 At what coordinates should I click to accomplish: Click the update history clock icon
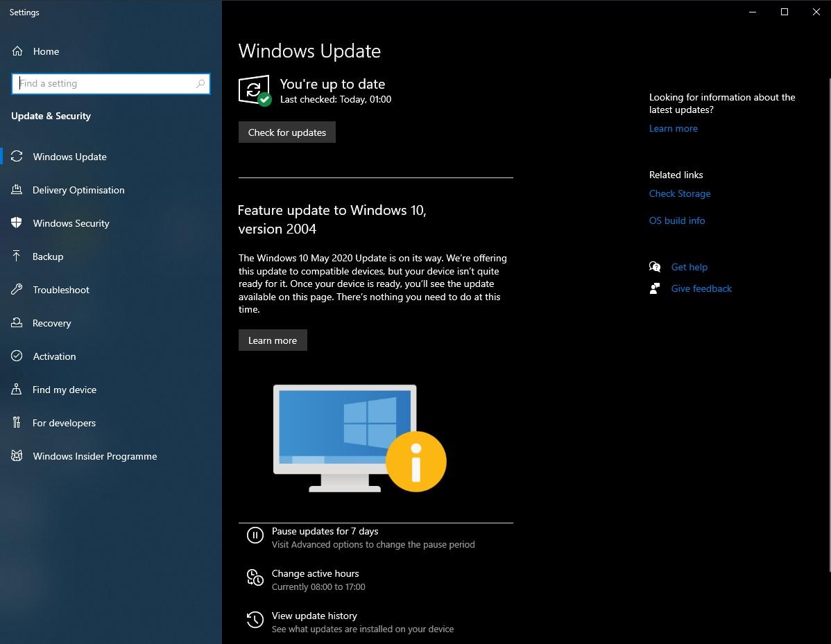(255, 620)
